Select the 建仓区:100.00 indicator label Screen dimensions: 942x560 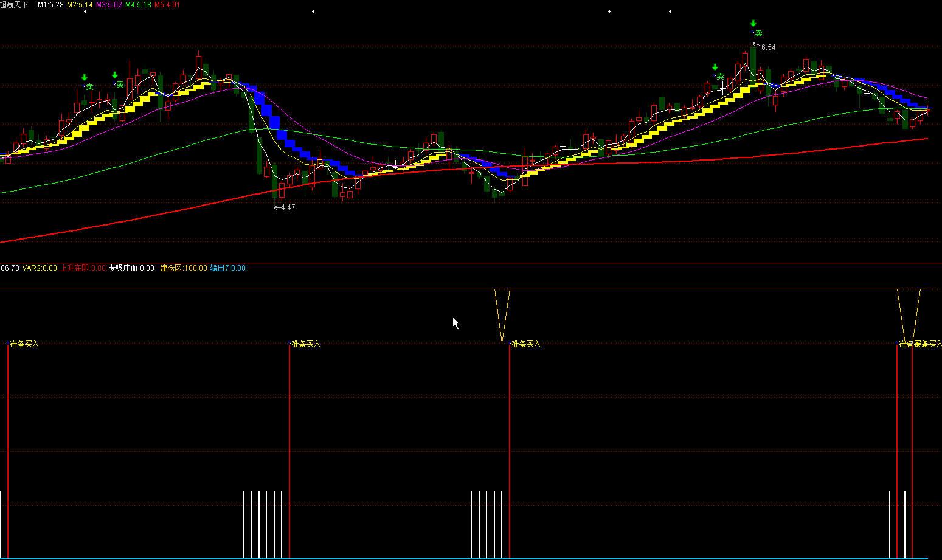[184, 268]
